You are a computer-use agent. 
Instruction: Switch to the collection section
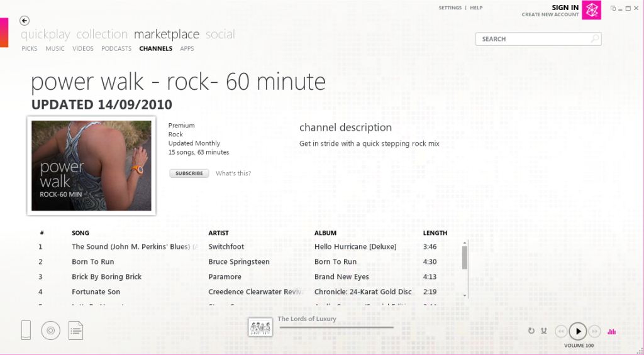click(102, 35)
